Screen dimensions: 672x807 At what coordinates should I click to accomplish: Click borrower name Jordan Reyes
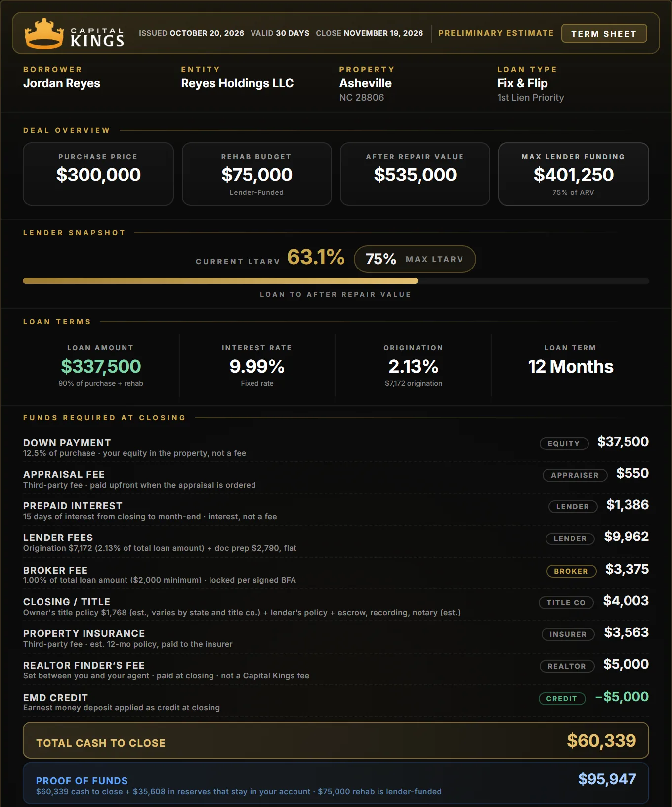(x=62, y=83)
